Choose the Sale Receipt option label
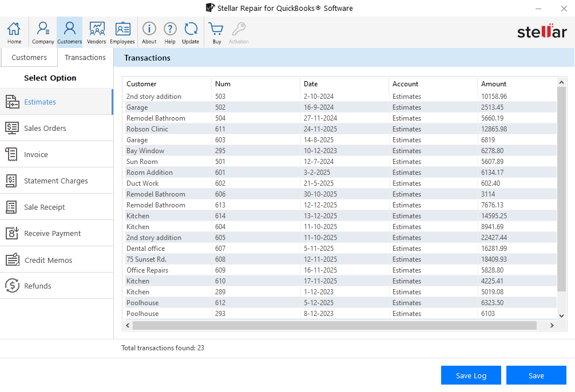 [x=45, y=207]
